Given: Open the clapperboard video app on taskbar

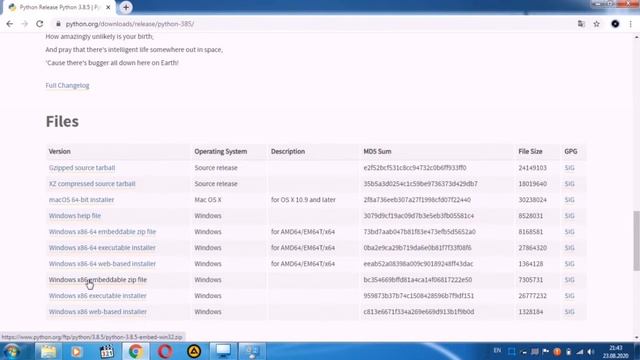Looking at the screenshot, I should (107, 351).
